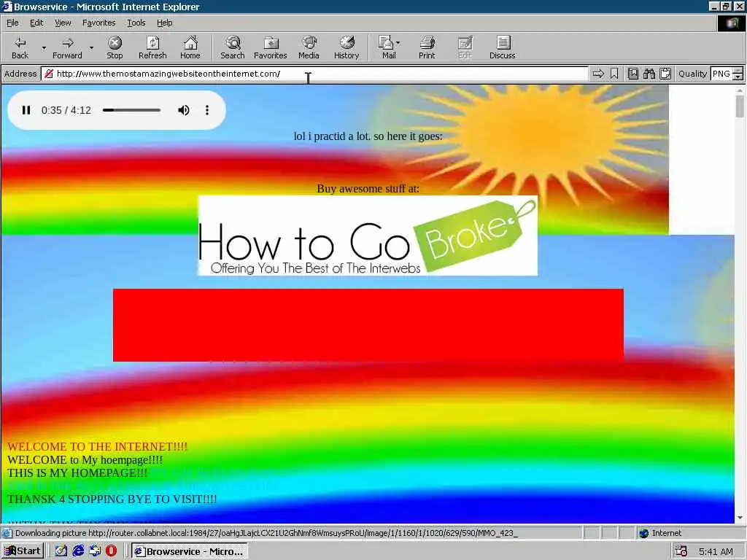The width and height of the screenshot is (747, 560).
Task: Click the Quality PNG combo box
Action: click(727, 74)
